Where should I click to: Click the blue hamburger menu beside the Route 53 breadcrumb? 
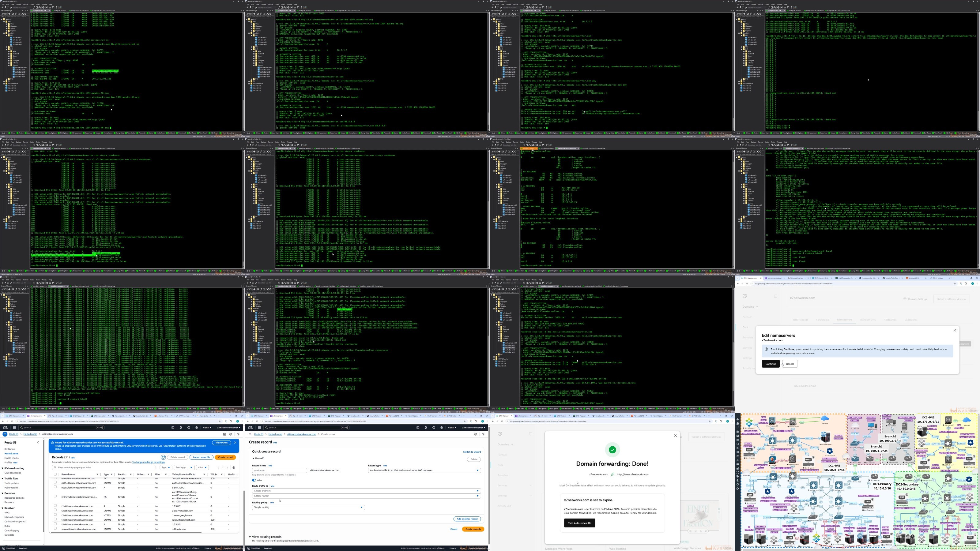click(x=5, y=434)
